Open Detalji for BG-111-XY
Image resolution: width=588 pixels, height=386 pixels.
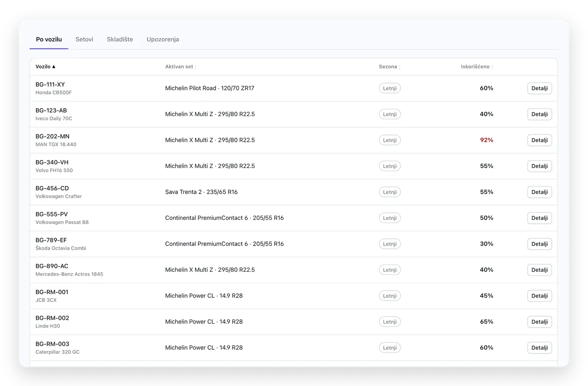540,88
